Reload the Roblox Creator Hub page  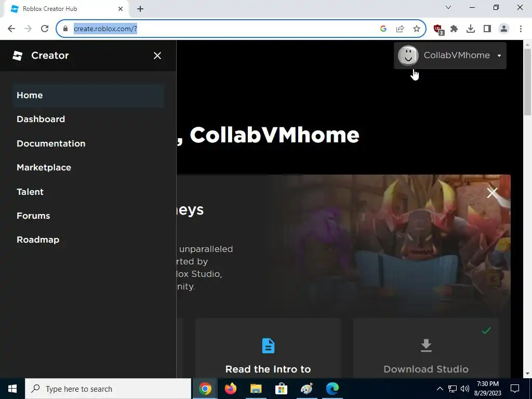click(x=45, y=29)
